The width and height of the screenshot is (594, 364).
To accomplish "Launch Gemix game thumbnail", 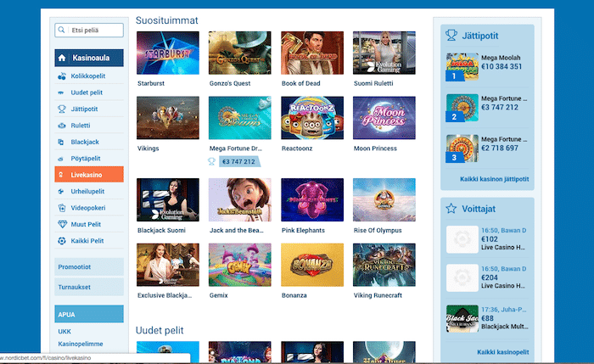I will pos(240,265).
